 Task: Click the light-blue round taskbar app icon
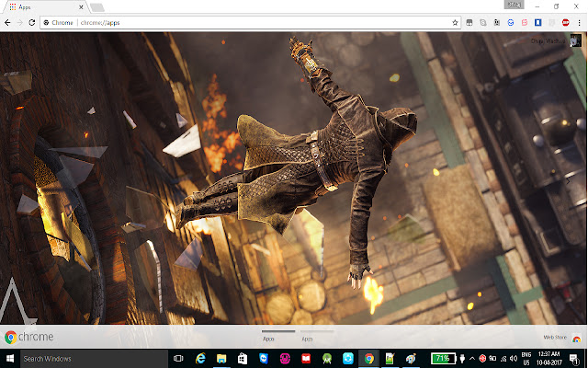348,359
